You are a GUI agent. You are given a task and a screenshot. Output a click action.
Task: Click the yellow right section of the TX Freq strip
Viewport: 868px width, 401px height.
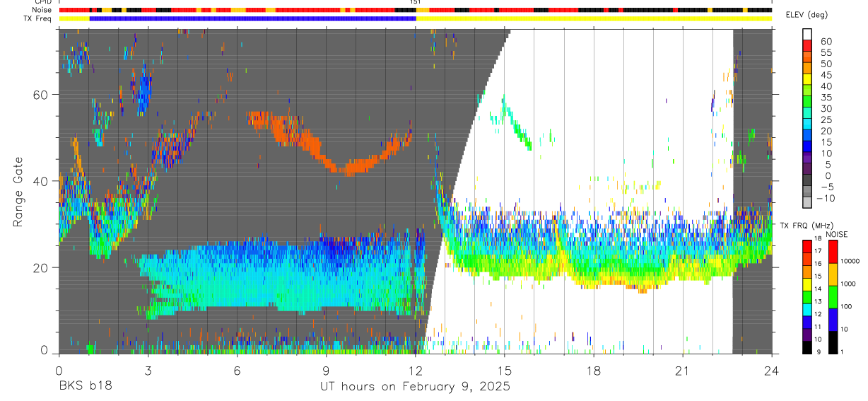(594, 18)
